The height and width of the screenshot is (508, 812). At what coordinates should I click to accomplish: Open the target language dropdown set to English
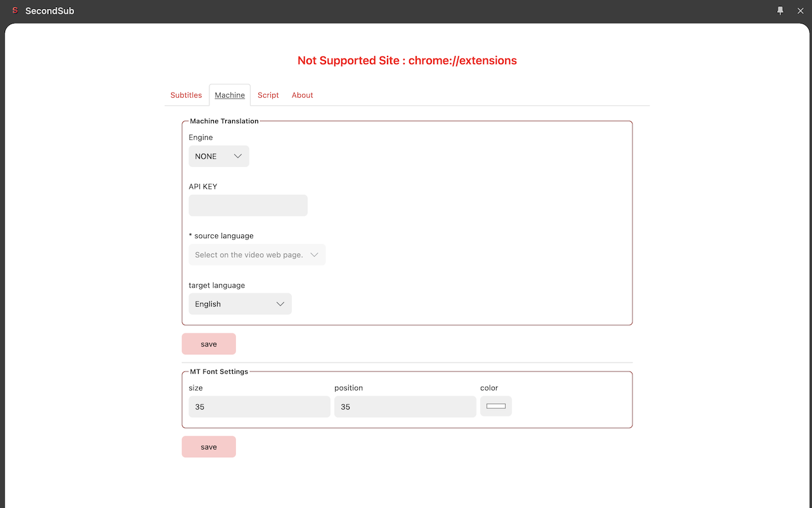coord(240,304)
